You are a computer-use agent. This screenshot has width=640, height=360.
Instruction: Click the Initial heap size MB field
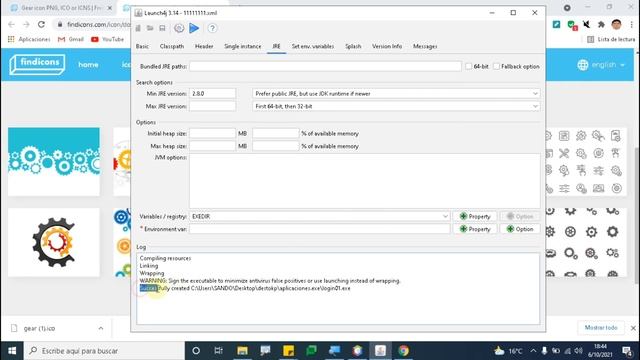(212, 133)
